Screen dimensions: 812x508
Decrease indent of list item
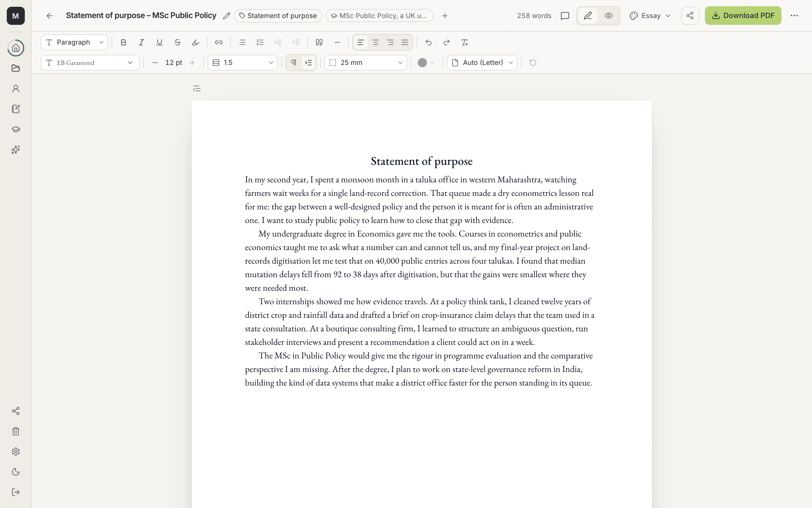tap(296, 42)
